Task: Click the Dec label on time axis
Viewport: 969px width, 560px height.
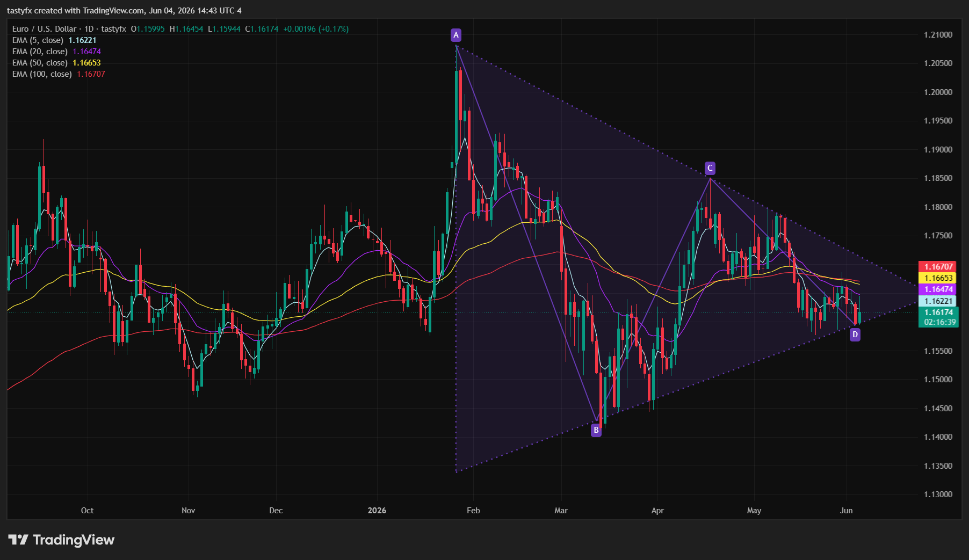Action: click(276, 511)
